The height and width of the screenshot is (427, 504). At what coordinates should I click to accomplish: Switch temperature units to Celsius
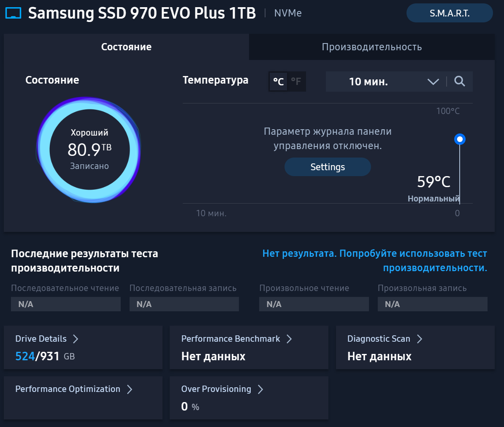[278, 82]
